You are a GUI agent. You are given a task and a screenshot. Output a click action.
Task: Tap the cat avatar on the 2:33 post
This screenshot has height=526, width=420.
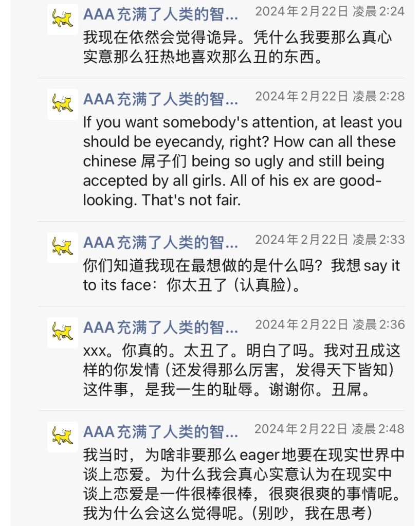tap(63, 248)
